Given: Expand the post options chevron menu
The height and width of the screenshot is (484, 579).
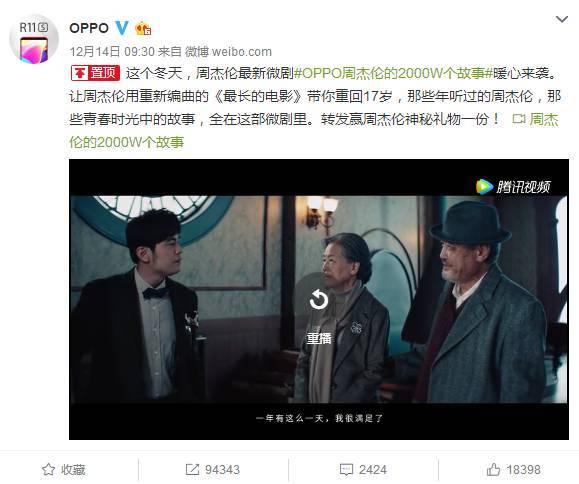Looking at the screenshot, I should 562,19.
